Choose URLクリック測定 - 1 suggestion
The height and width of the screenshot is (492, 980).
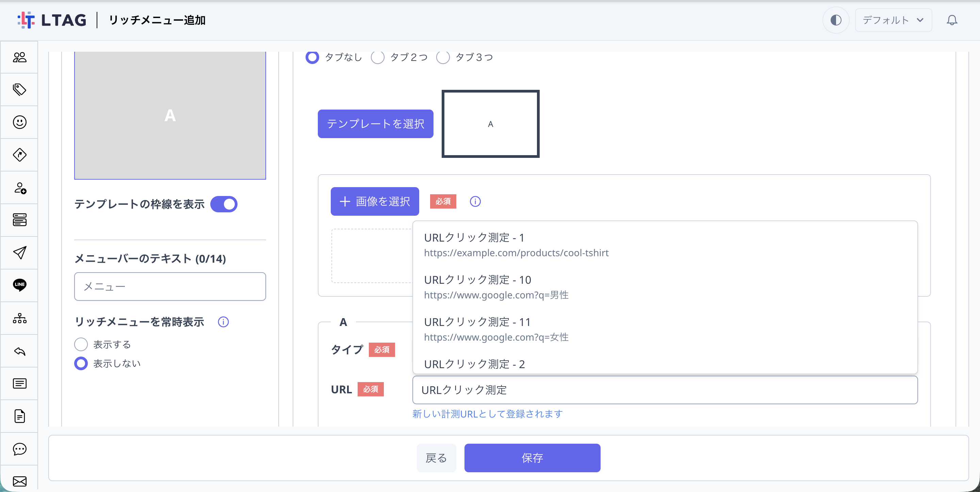coord(665,245)
